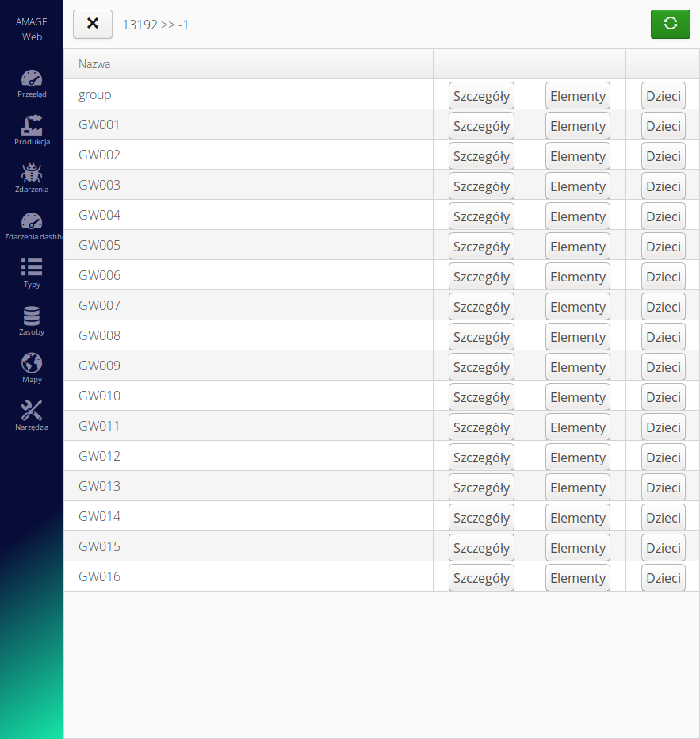Open the Produkcja factory icon
Image resolution: width=700 pixels, height=739 pixels.
coord(32,126)
